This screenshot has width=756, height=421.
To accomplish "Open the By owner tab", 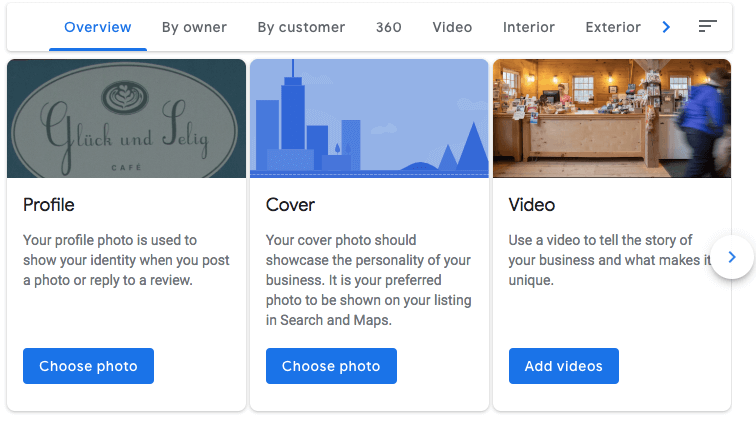I will click(194, 27).
